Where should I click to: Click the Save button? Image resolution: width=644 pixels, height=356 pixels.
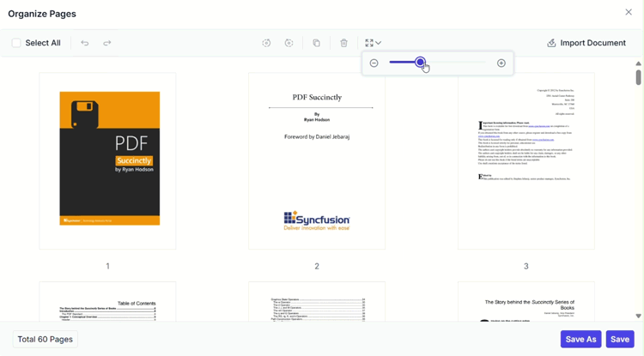pos(620,340)
